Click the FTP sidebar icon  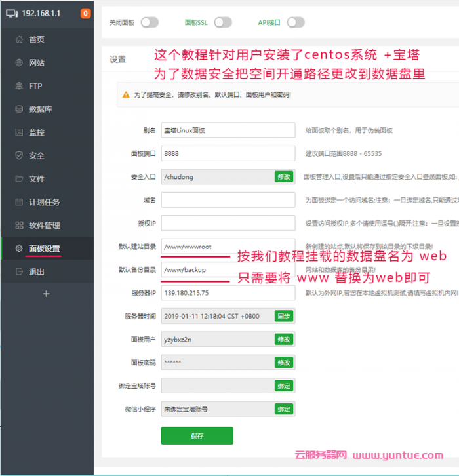[18, 86]
